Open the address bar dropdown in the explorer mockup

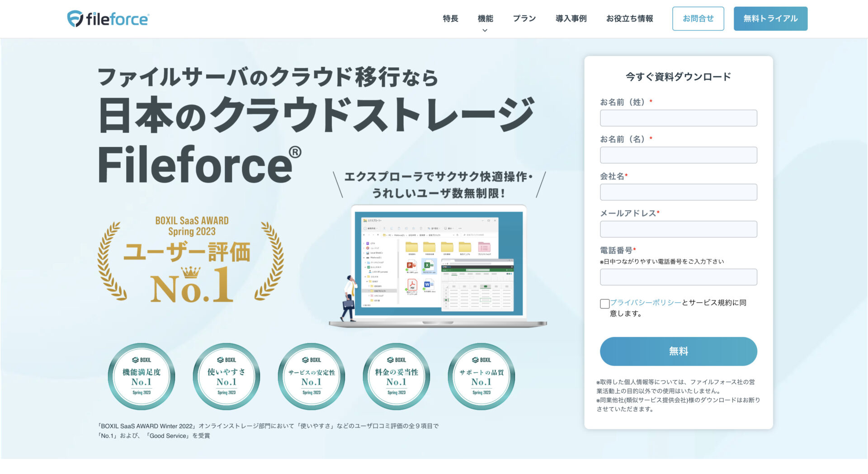tap(453, 235)
